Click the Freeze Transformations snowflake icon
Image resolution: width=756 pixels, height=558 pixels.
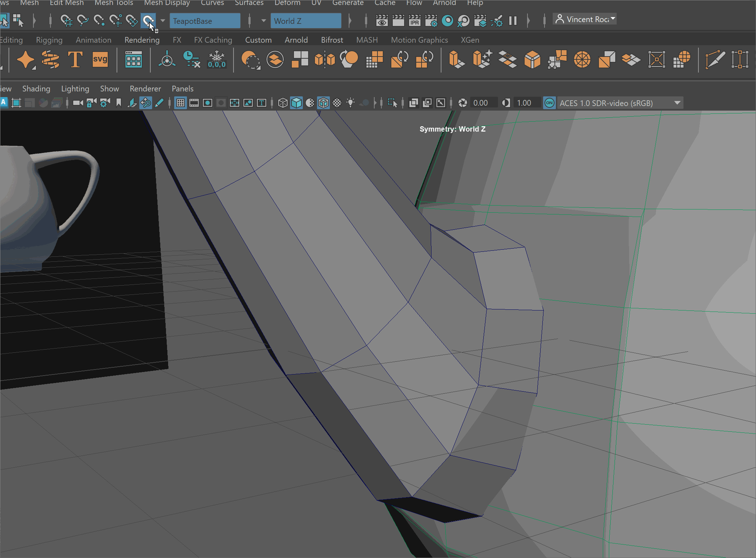coord(216,59)
